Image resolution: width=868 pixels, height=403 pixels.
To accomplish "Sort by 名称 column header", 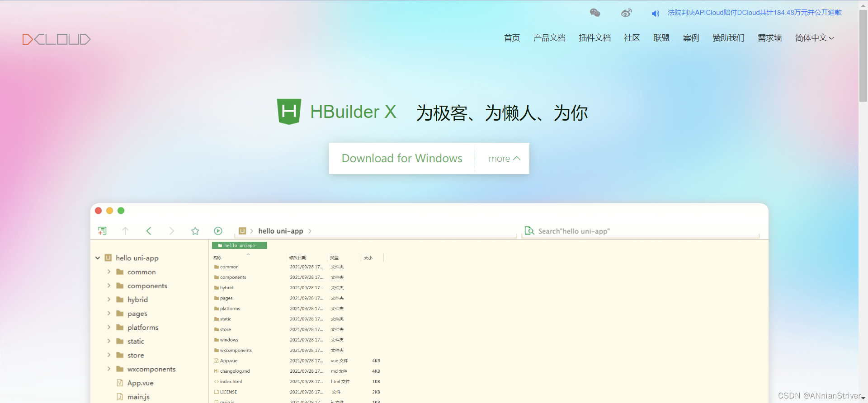I will [217, 258].
